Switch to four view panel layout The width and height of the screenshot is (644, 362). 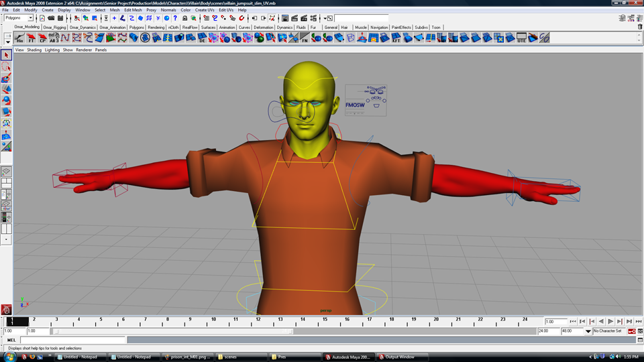(6, 182)
